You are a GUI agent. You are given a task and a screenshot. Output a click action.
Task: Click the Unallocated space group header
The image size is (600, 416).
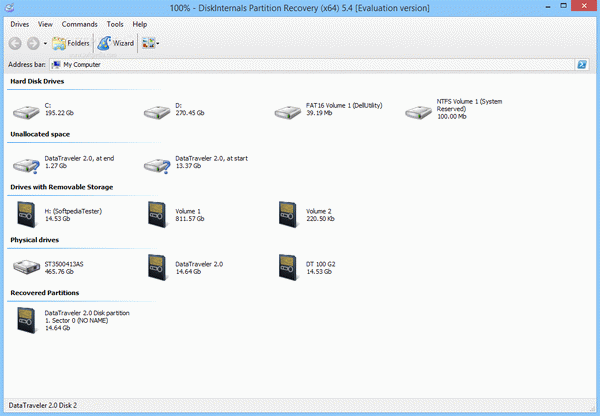40,134
